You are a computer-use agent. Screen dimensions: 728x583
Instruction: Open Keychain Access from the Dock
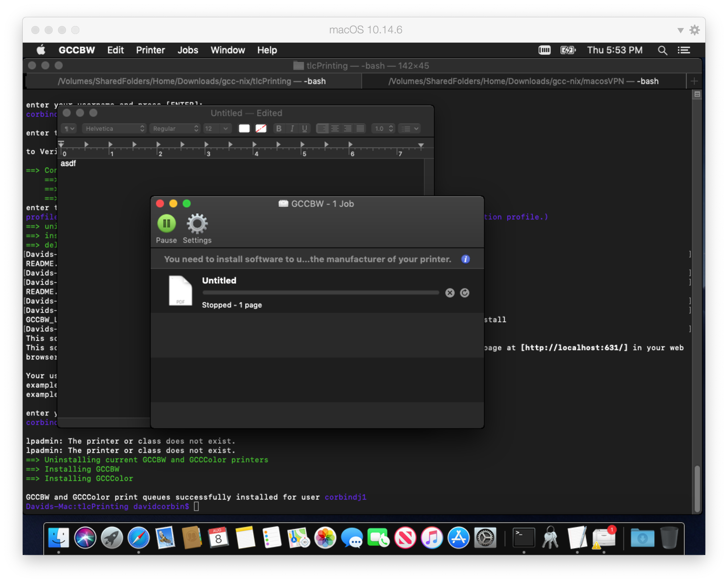coord(550,537)
